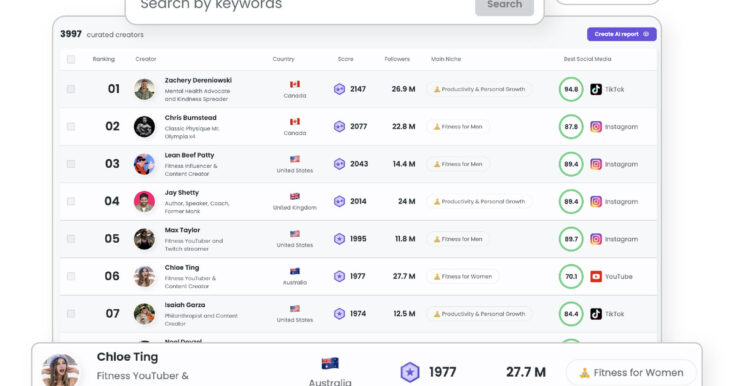
Task: Select checkbox for Chris Bumstead row
Action: click(x=71, y=127)
